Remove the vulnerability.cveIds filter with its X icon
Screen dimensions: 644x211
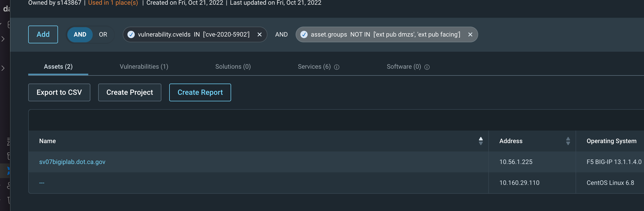pyautogui.click(x=259, y=34)
